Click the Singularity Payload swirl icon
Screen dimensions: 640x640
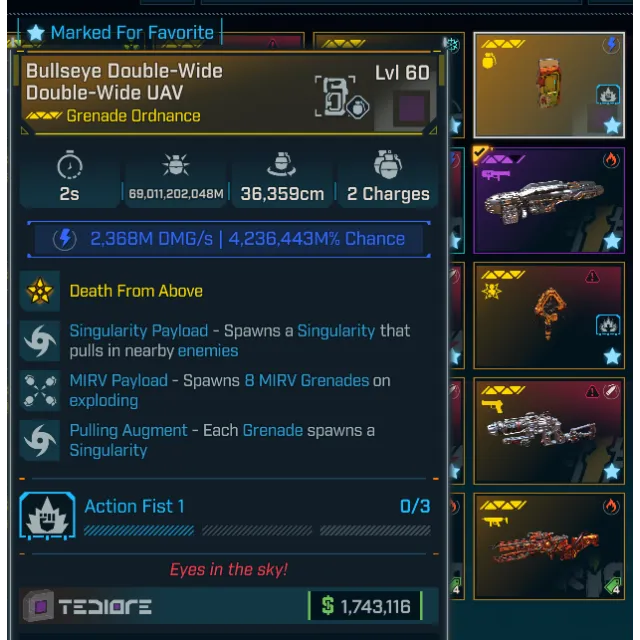tap(40, 341)
